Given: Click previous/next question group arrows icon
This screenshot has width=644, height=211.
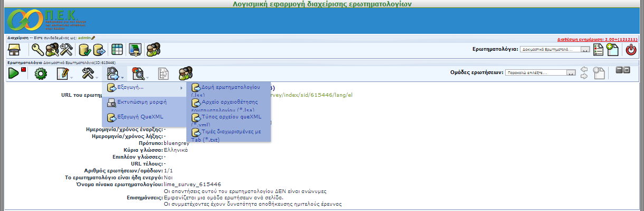Looking at the screenshot, I should (x=584, y=73).
